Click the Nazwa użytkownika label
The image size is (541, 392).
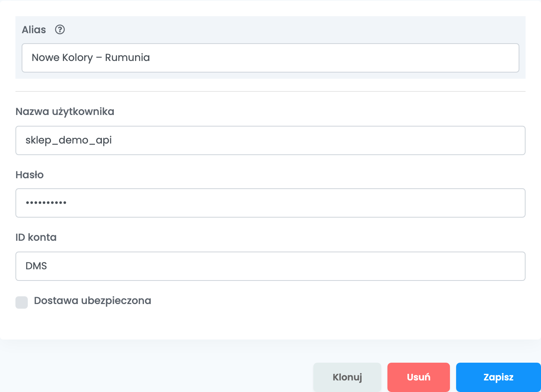(x=65, y=112)
